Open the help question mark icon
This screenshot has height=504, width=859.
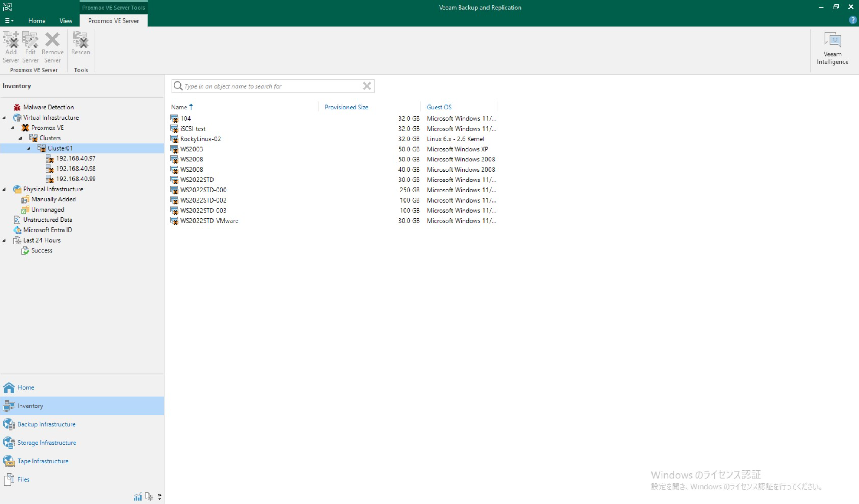click(x=853, y=20)
